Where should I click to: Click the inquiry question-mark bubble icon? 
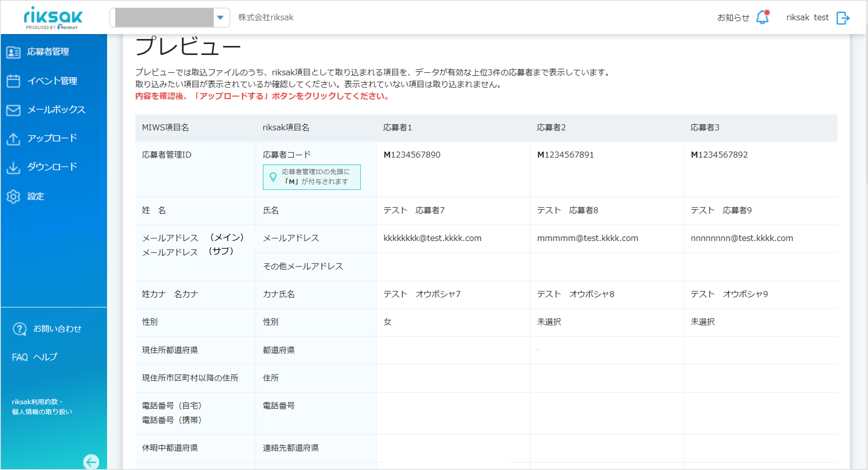19,329
